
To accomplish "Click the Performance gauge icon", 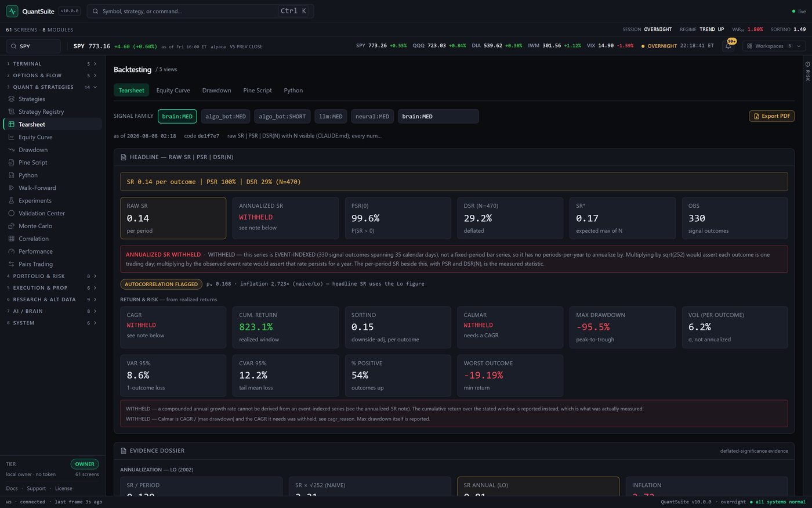I will coord(11,251).
